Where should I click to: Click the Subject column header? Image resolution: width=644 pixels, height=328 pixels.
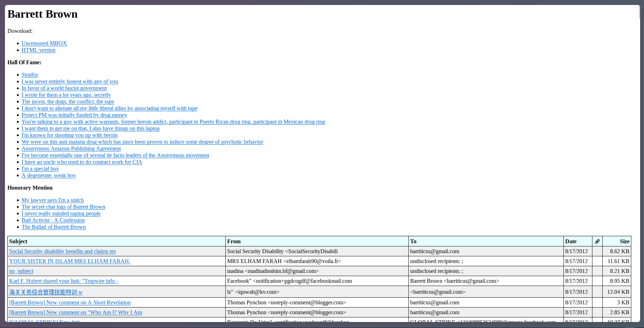pyautogui.click(x=18, y=241)
